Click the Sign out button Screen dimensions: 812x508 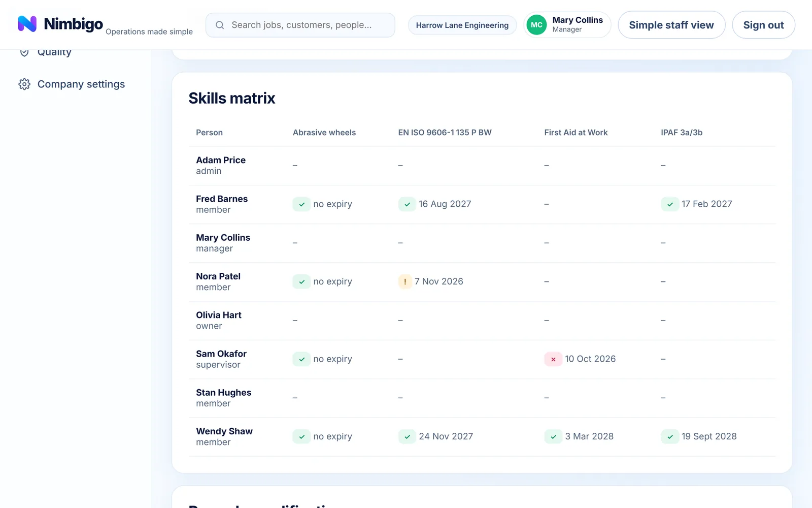point(763,25)
